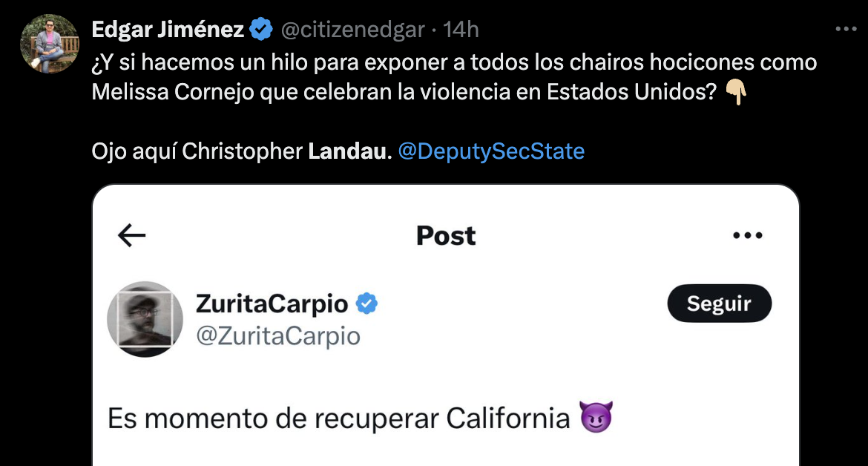The height and width of the screenshot is (466, 868).
Task: Click the pointing-down hand emoji
Action: [x=736, y=92]
